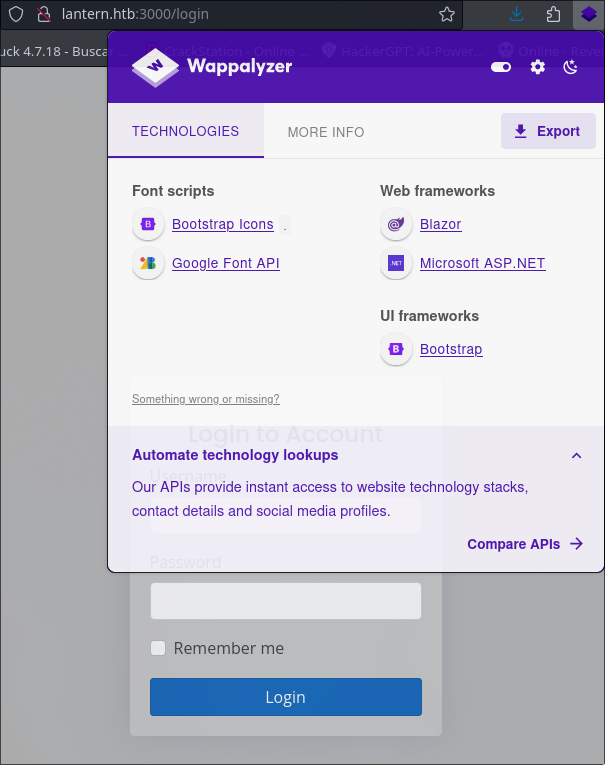The height and width of the screenshot is (765, 605).
Task: Switch to the More Info tab
Action: coord(325,132)
